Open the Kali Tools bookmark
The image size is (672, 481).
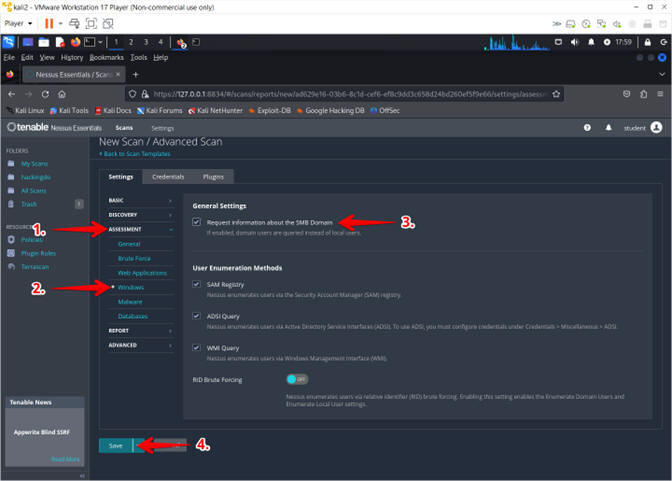coord(69,111)
